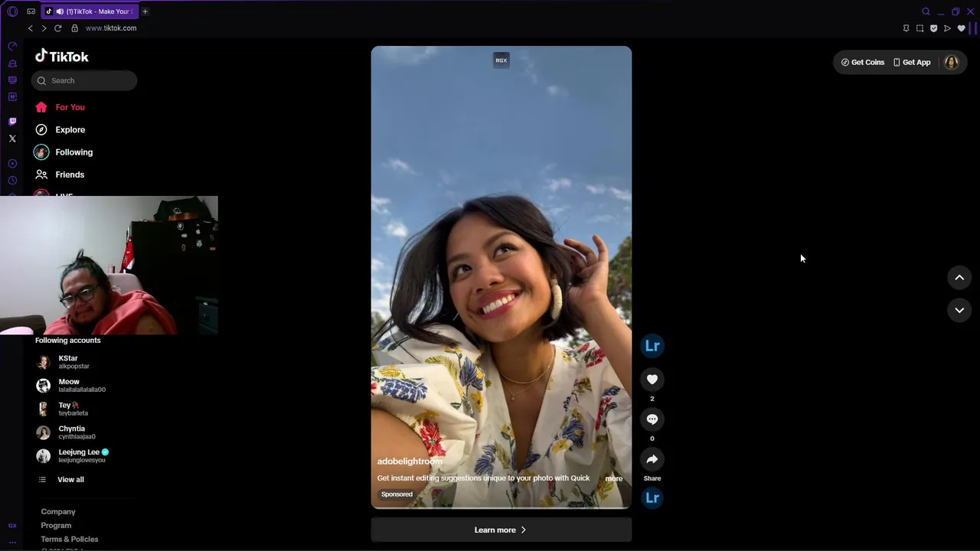Screen dimensions: 980x551
Task: Take a snapshot with capture icon
Action: 920,28
